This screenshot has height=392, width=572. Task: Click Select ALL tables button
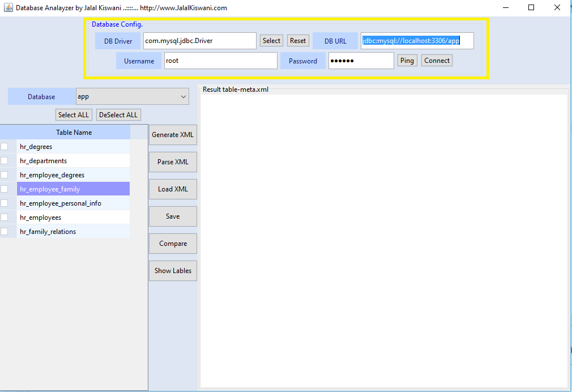coord(74,115)
